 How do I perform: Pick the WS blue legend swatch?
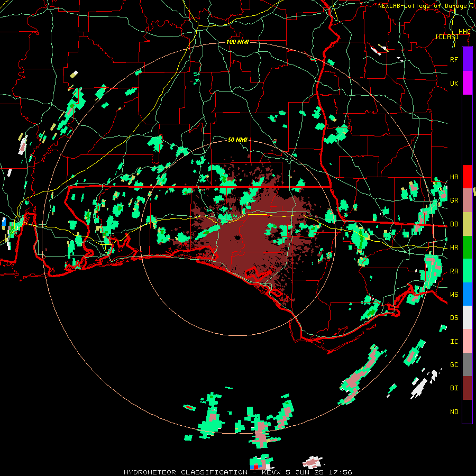[x=467, y=294]
